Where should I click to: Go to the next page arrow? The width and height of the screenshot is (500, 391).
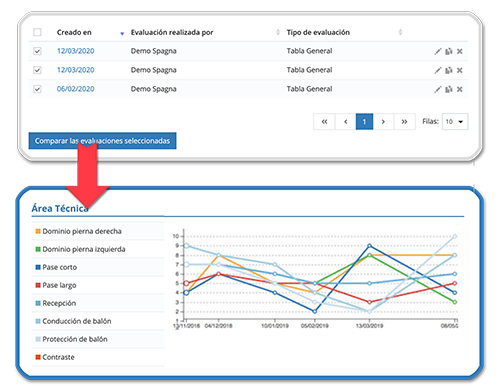383,122
